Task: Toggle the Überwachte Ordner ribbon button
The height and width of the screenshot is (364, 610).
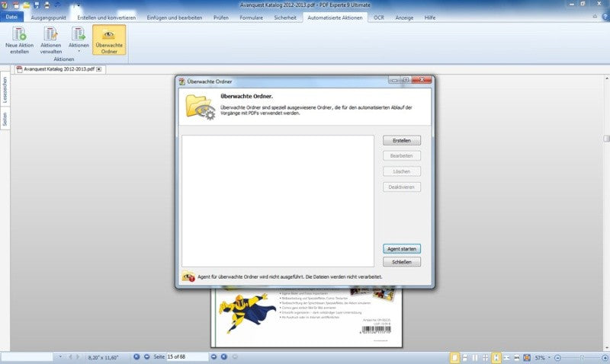Action: point(109,40)
